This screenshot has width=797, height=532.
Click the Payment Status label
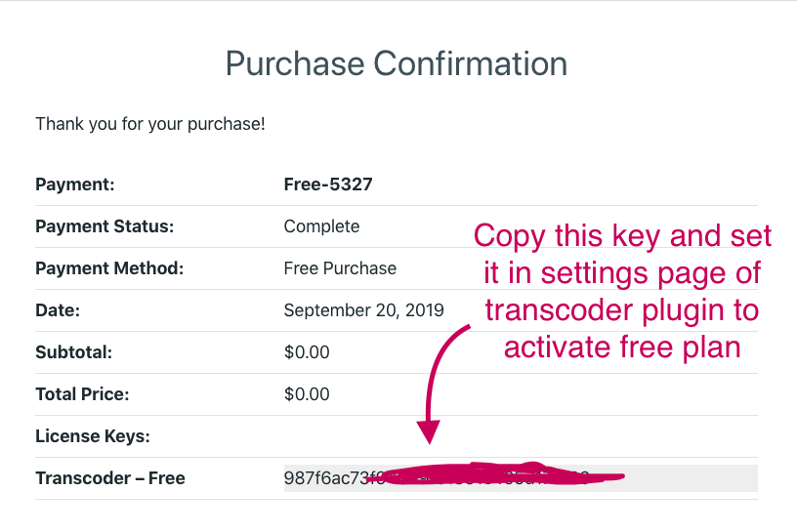[105, 226]
